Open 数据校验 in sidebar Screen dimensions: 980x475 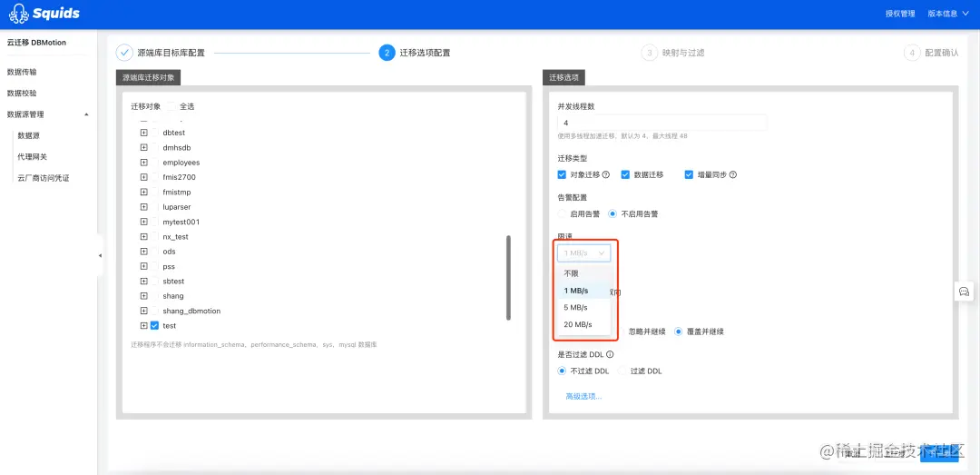coord(22,94)
